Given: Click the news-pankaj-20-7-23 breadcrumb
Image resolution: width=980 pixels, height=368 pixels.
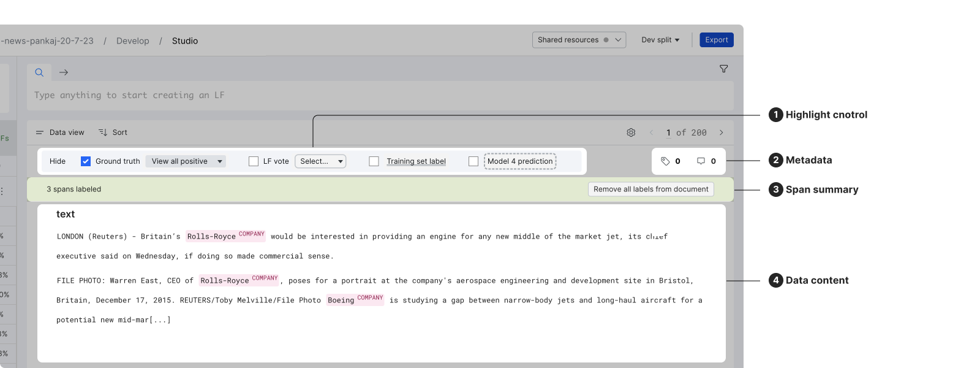Looking at the screenshot, I should click(x=47, y=41).
